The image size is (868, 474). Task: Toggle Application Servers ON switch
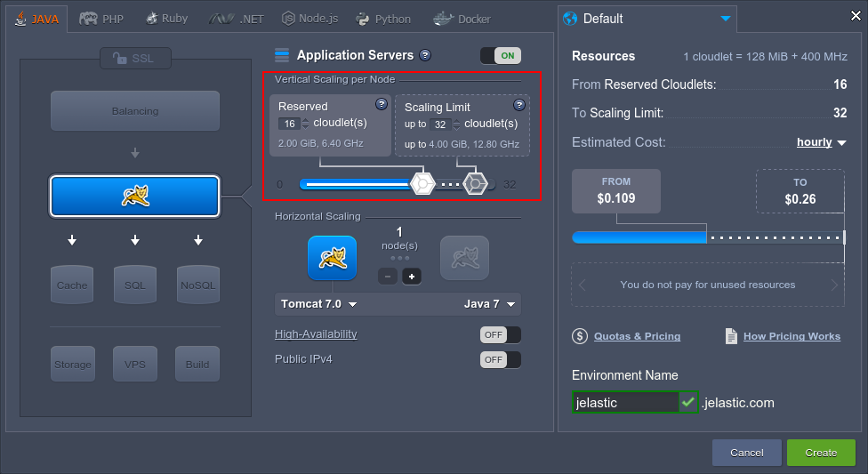(x=501, y=55)
